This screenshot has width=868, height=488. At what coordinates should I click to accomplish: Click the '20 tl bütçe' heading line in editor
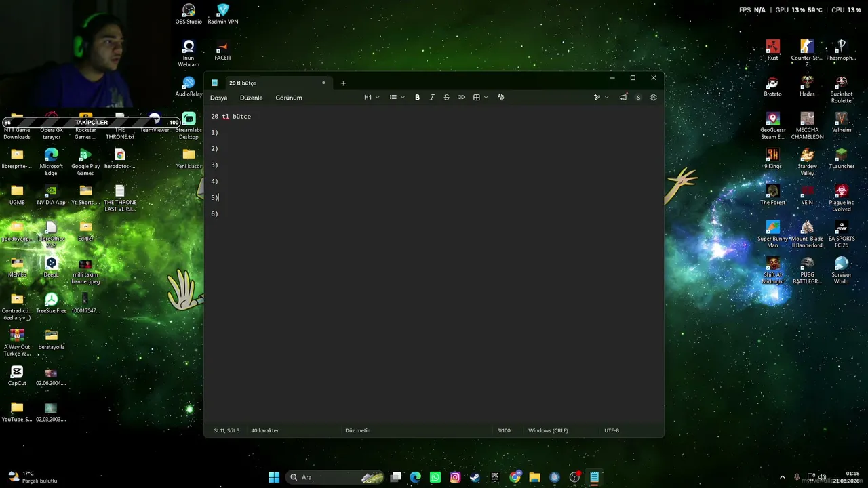(x=231, y=116)
